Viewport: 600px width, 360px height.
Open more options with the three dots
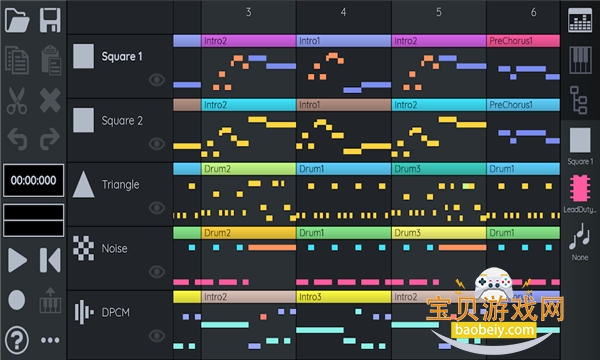[x=50, y=340]
